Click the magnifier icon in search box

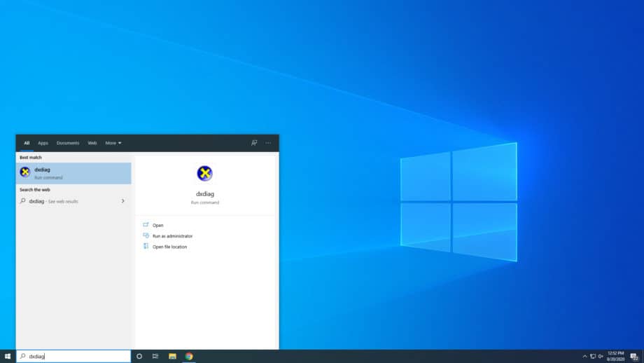point(23,356)
